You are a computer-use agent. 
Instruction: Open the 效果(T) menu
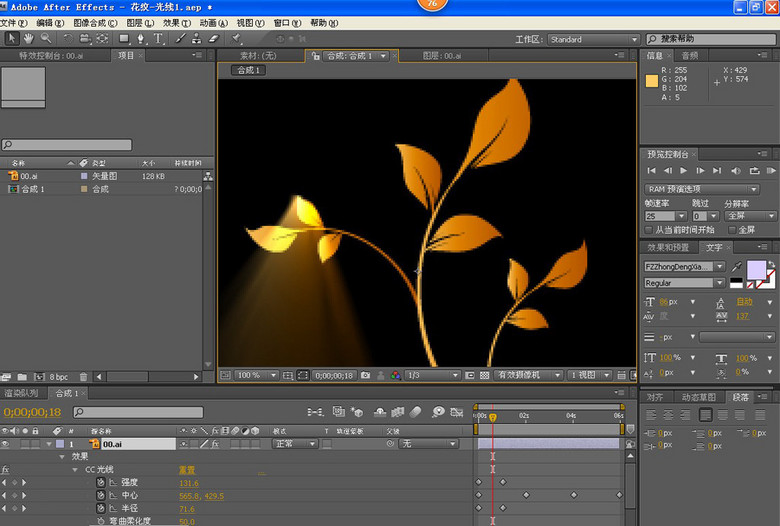176,22
